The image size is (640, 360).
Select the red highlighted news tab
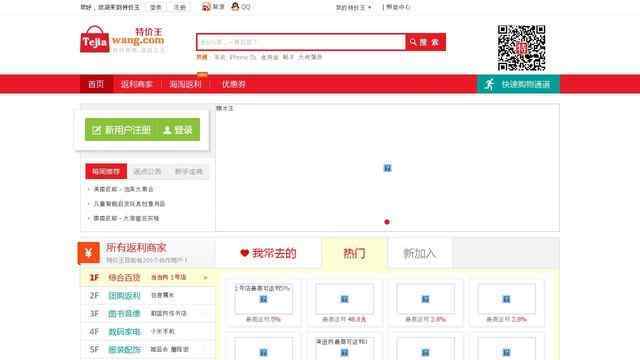coord(106,171)
